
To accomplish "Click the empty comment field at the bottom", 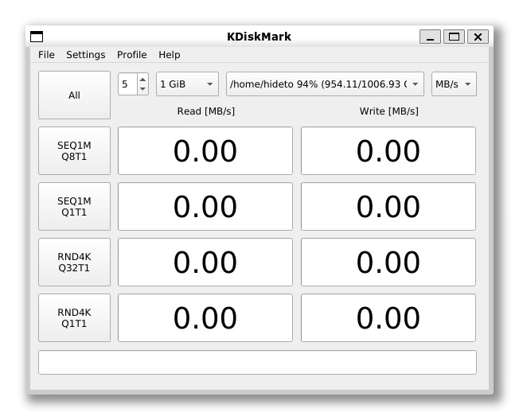I will 257,363.
